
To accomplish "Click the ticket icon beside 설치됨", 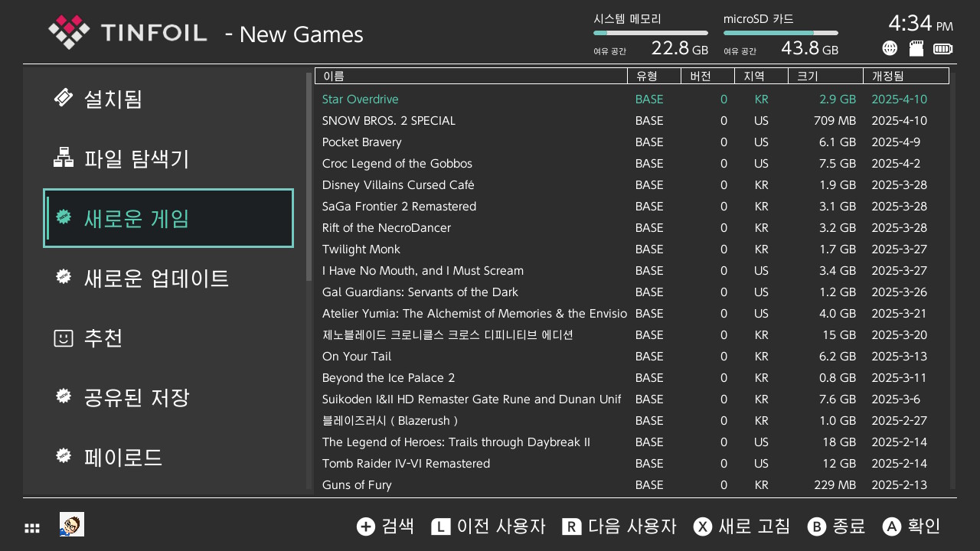I will (63, 99).
